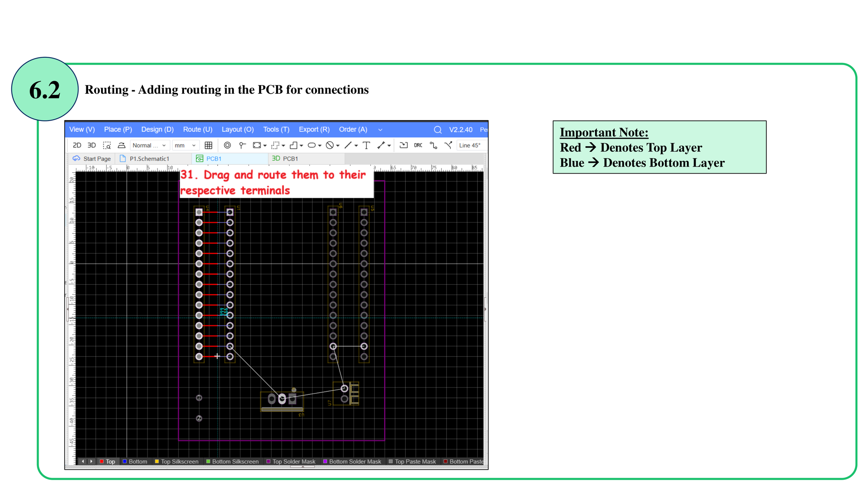Expand the menu bar overflow chevron
This screenshot has width=868, height=488.
[x=380, y=130]
